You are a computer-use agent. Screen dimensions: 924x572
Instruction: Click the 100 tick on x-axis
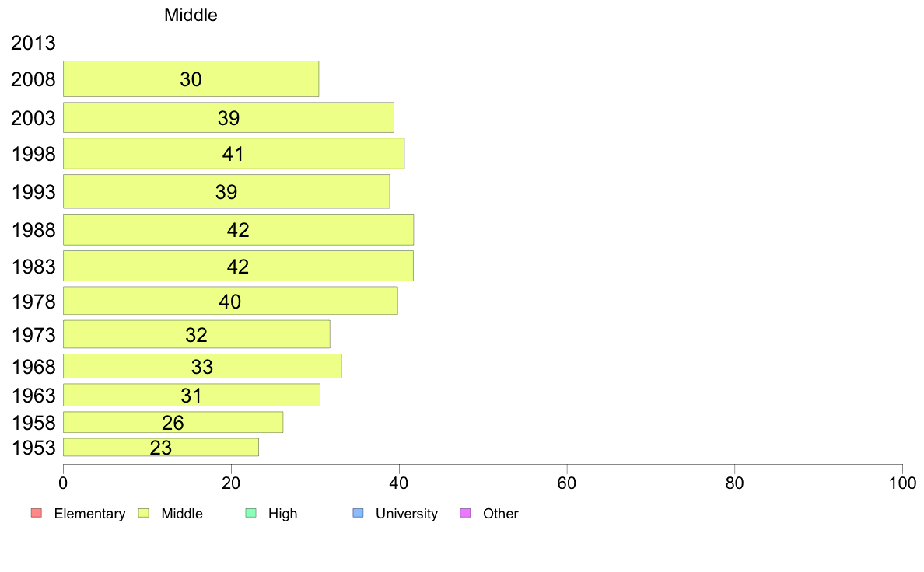[902, 483]
